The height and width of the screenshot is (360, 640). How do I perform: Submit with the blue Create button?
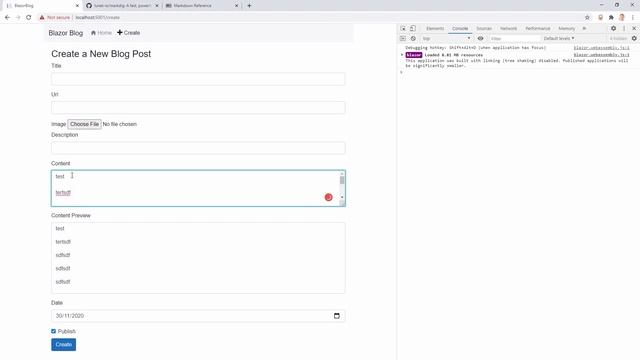(x=64, y=344)
